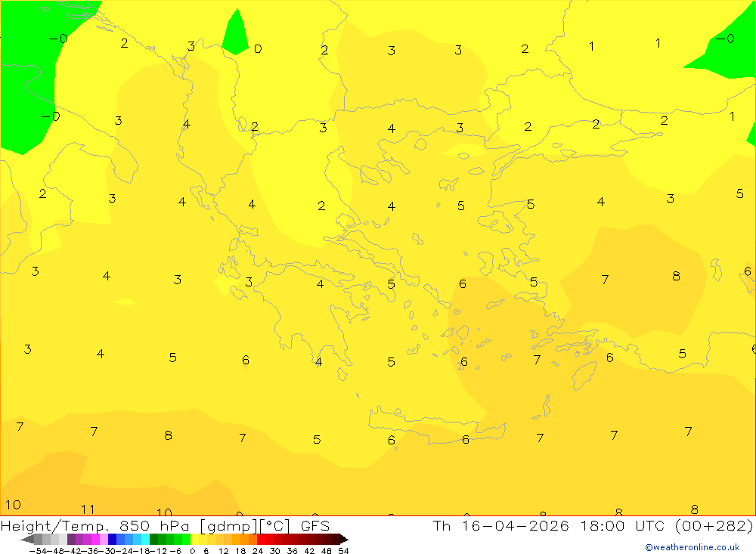The width and height of the screenshot is (756, 554).
Task: Click legend scale label '-6'
Action: point(176,551)
